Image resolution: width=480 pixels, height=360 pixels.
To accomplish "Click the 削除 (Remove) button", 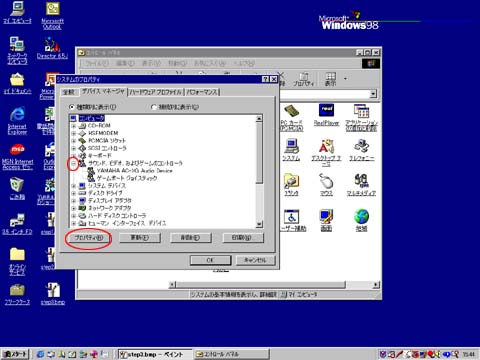I will (x=191, y=238).
